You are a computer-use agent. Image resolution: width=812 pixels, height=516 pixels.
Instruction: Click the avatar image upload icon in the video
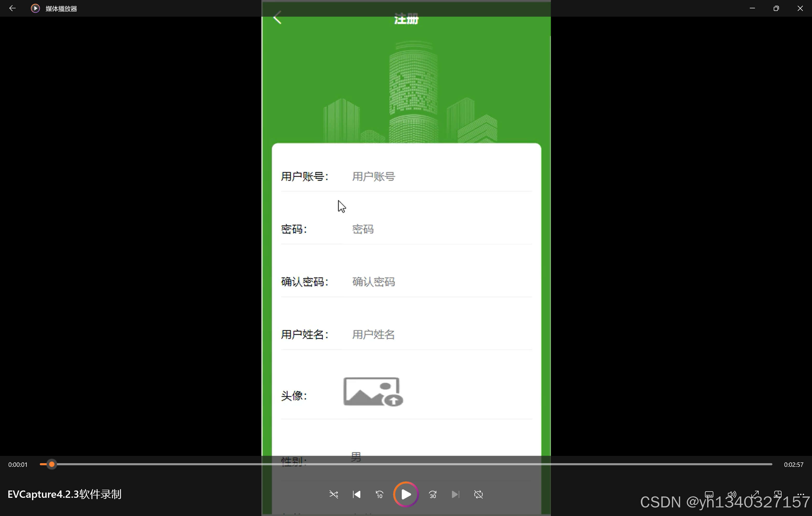tap(373, 392)
